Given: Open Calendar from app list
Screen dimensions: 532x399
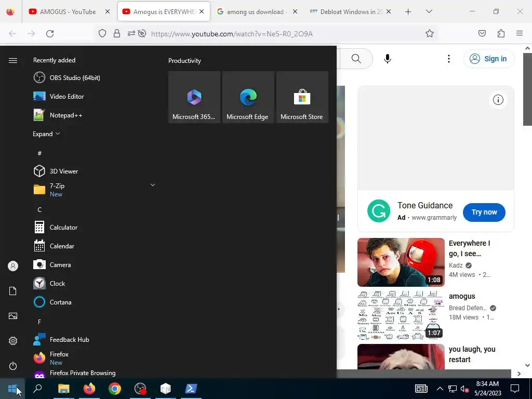Looking at the screenshot, I should point(54,246).
